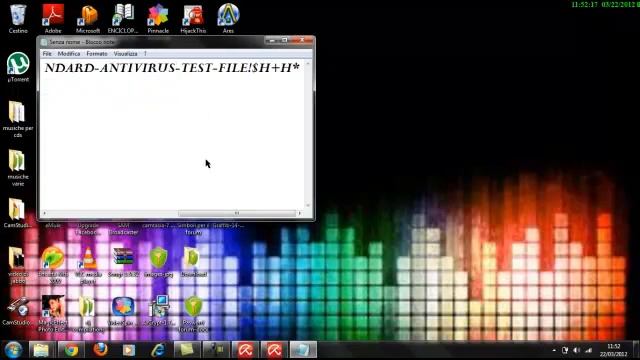Show hidden tray icons arrow

554,350
